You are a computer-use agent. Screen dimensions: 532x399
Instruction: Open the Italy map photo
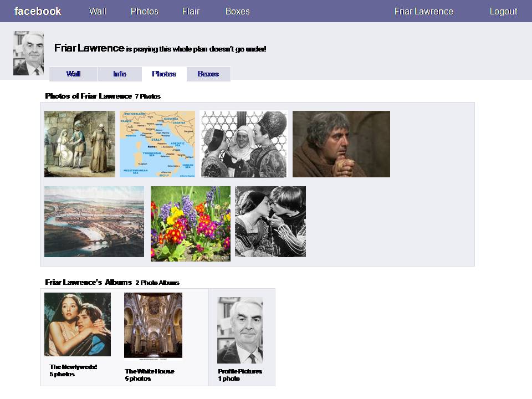coord(157,144)
